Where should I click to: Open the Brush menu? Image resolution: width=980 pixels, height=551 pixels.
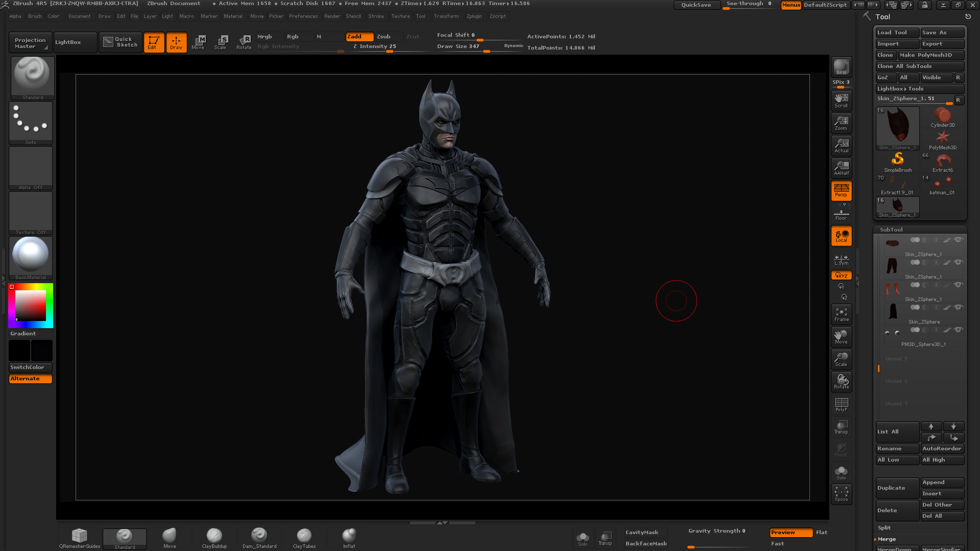(35, 16)
